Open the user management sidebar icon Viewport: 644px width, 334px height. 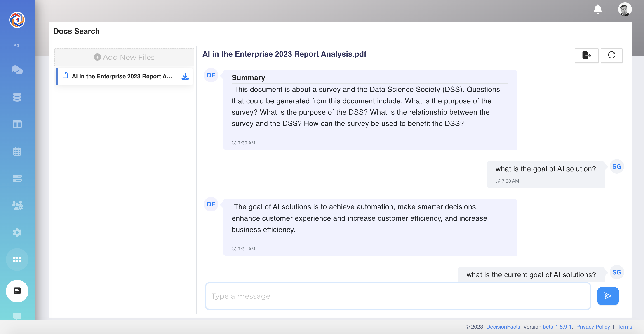17,205
